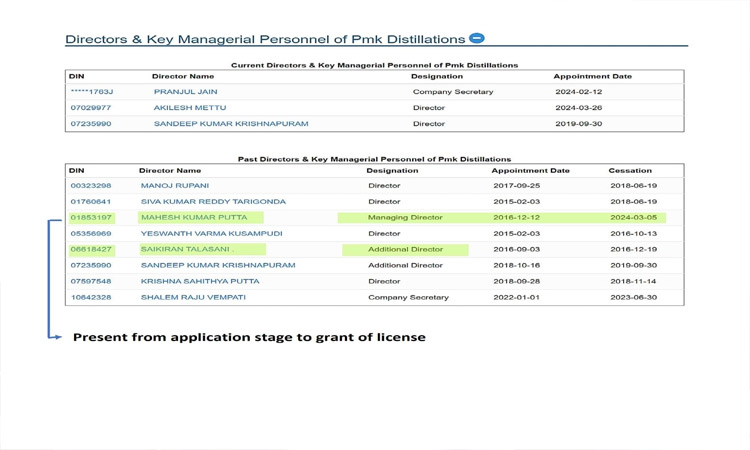Open DIN 07597548 link
The image size is (750, 450).
91,281
